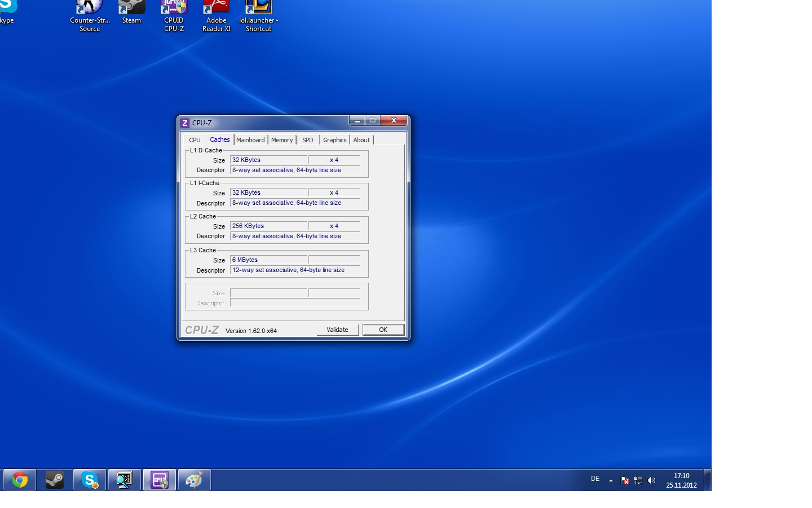Screen dimensions: 812x508
Task: Click the monitor utility taskbar icon
Action: (x=125, y=480)
